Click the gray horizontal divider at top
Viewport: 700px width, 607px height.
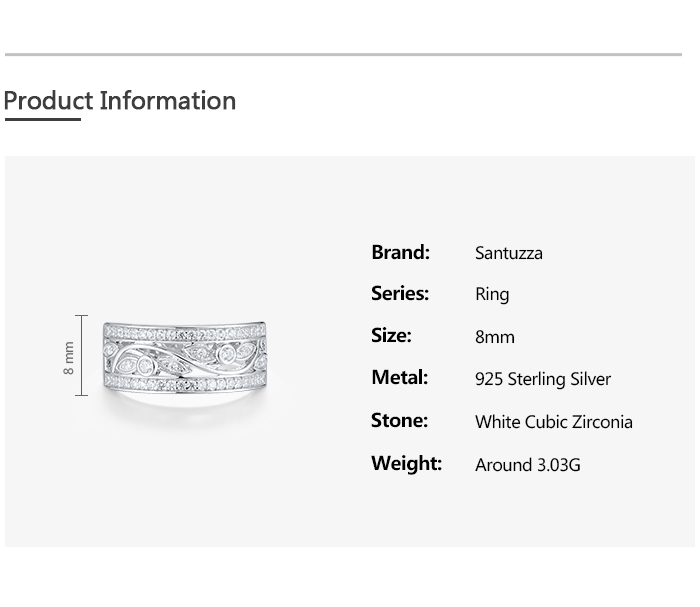pyautogui.click(x=343, y=55)
